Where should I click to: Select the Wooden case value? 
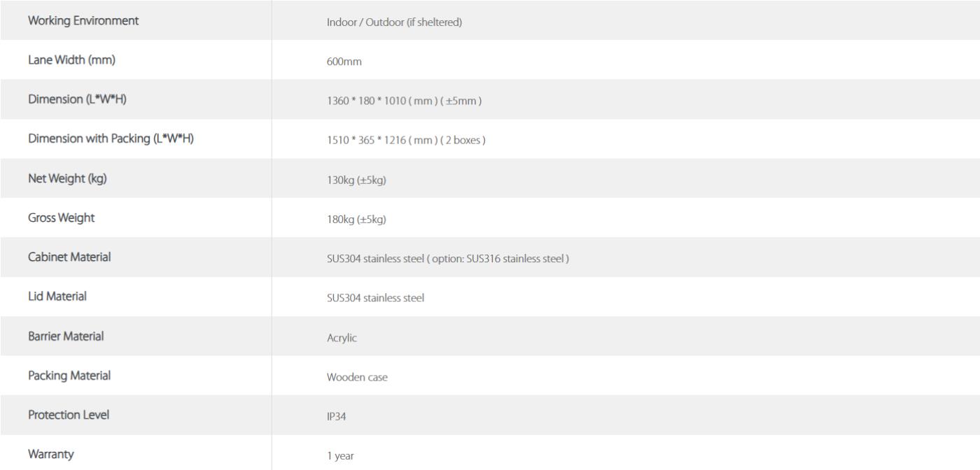pos(357,378)
